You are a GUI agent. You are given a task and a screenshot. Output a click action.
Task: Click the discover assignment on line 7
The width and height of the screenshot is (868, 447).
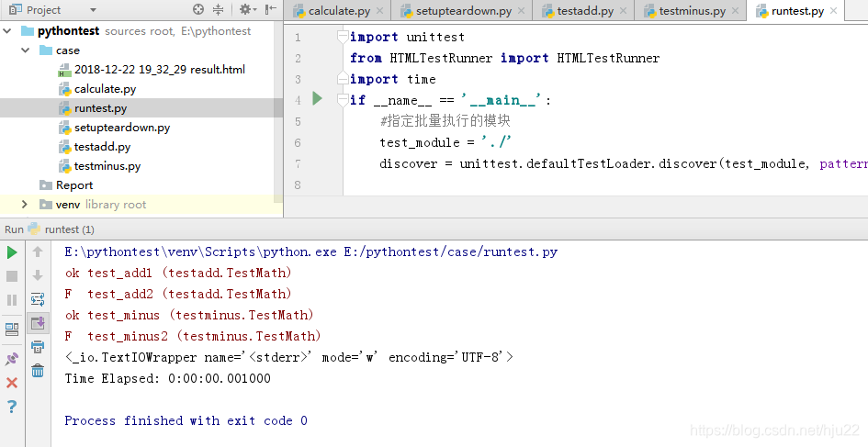(x=624, y=163)
